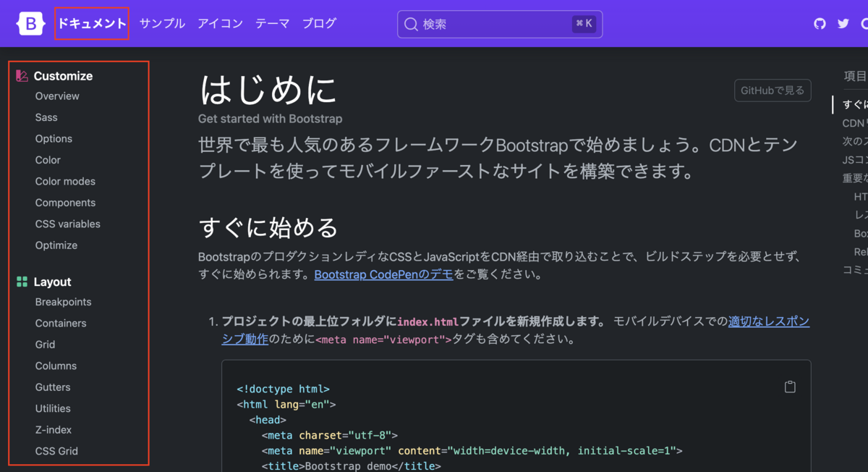Open Color modes sidebar link
868x472 pixels.
point(65,182)
